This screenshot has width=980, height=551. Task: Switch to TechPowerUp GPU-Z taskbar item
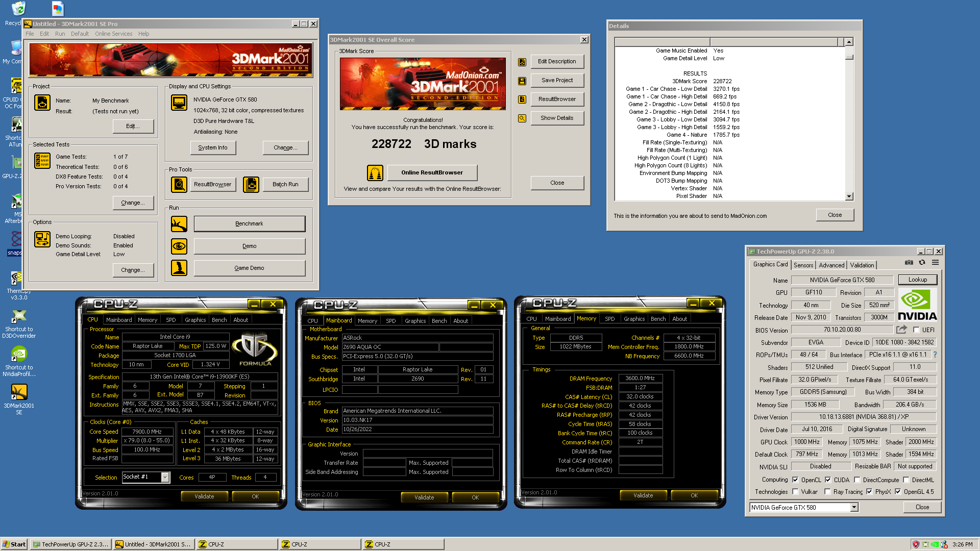point(71,544)
